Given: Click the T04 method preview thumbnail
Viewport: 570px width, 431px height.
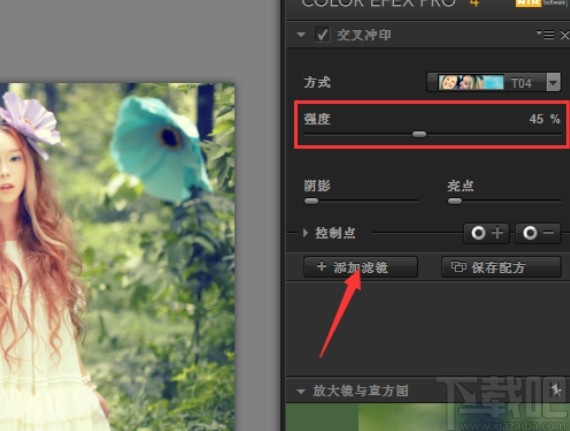Looking at the screenshot, I should [x=471, y=82].
